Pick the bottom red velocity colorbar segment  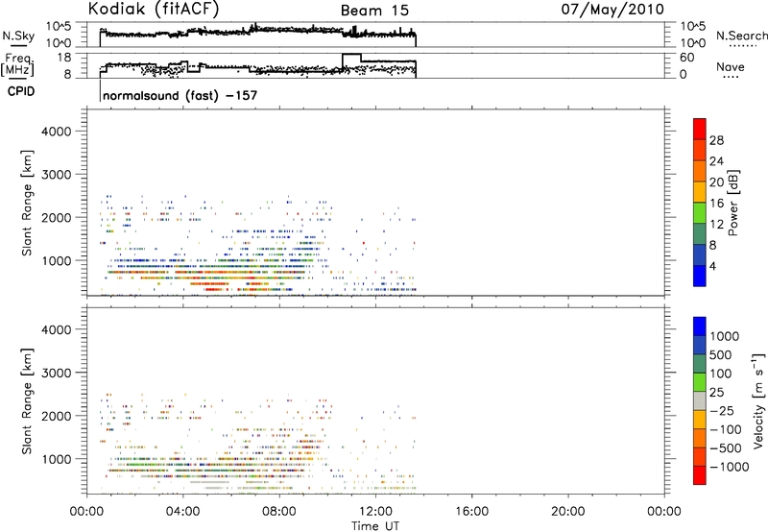(700, 475)
